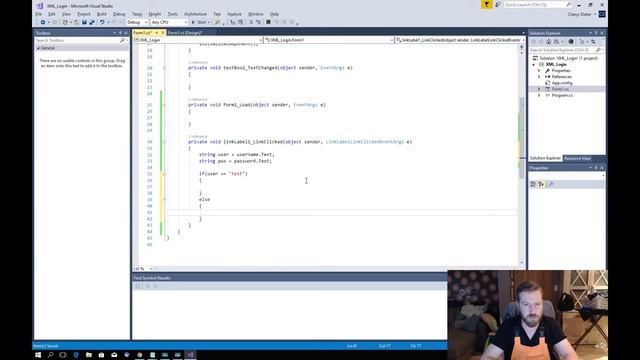
Task: Open the XML_Login project navigation dropdown
Action: (x=198, y=40)
